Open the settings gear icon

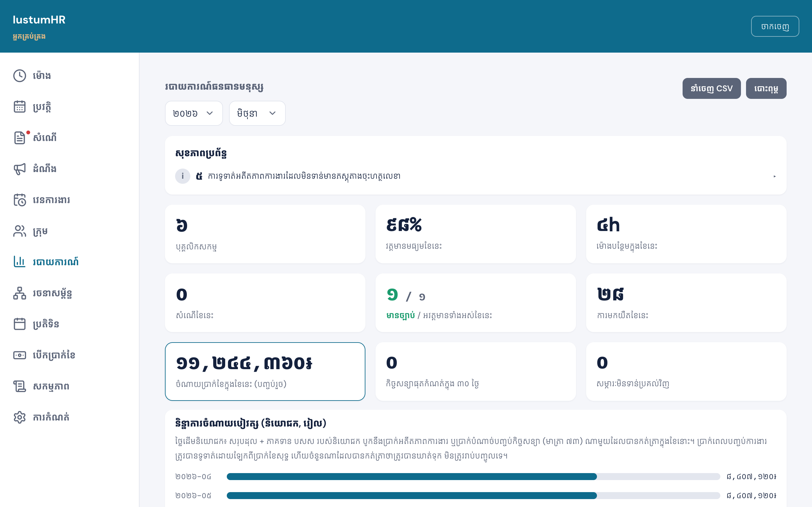pos(19,417)
